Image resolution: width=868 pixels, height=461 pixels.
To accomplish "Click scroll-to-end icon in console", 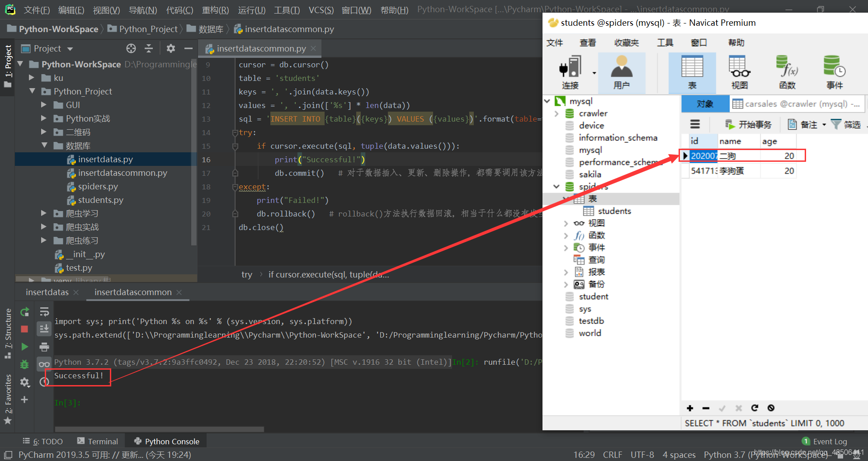I will click(x=44, y=329).
